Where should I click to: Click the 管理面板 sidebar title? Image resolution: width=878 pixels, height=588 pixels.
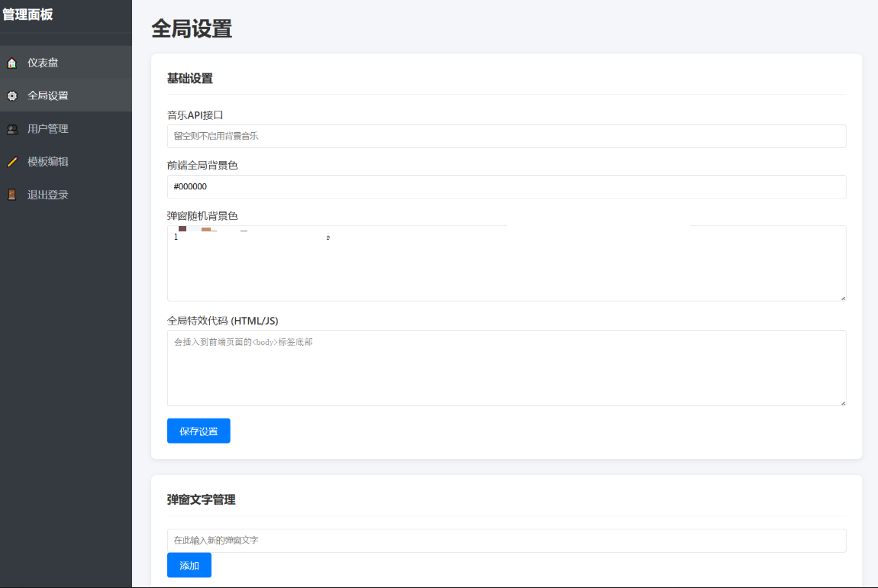click(x=27, y=14)
